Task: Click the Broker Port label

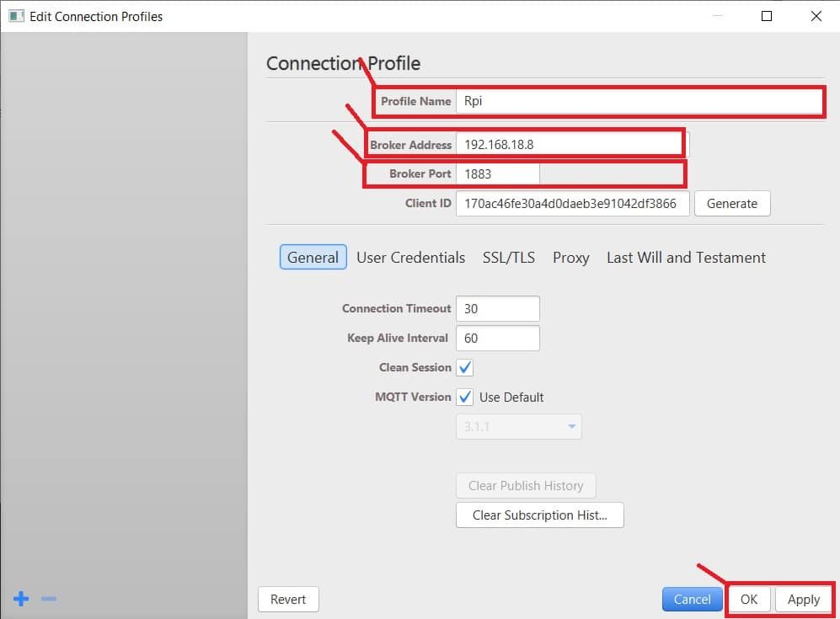Action: pyautogui.click(x=420, y=173)
